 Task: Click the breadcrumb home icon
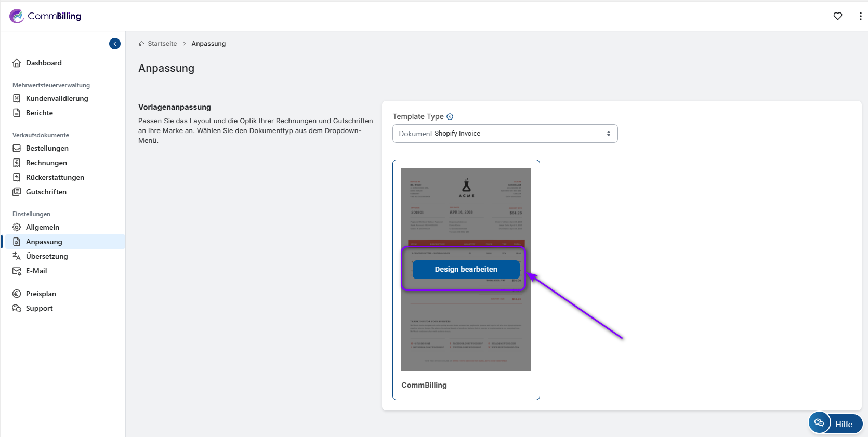pos(141,44)
